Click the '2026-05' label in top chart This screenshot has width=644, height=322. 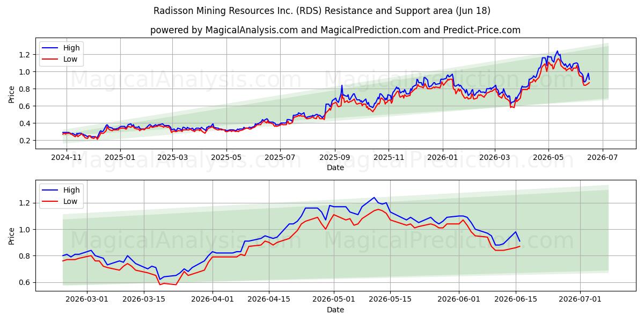548,158
